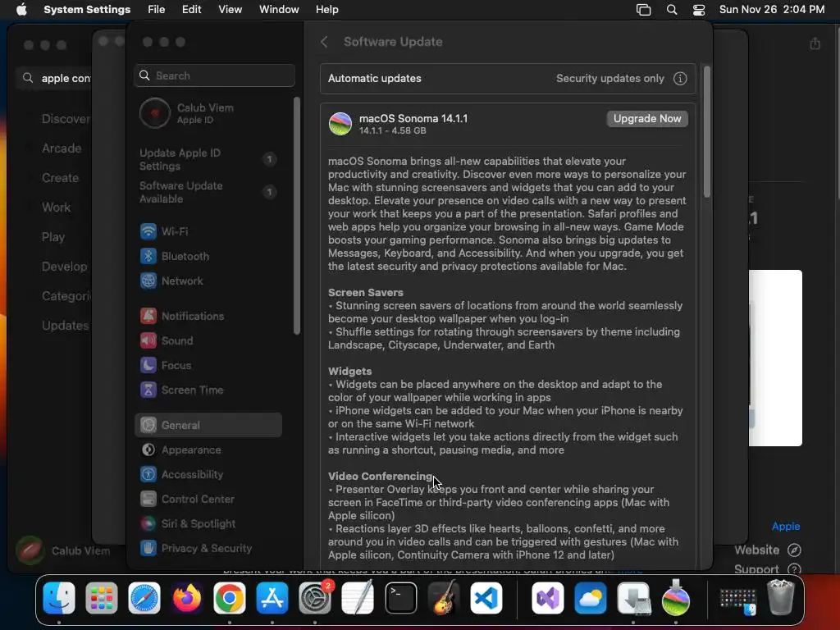Launch Safari from the Dock

pyautogui.click(x=144, y=598)
